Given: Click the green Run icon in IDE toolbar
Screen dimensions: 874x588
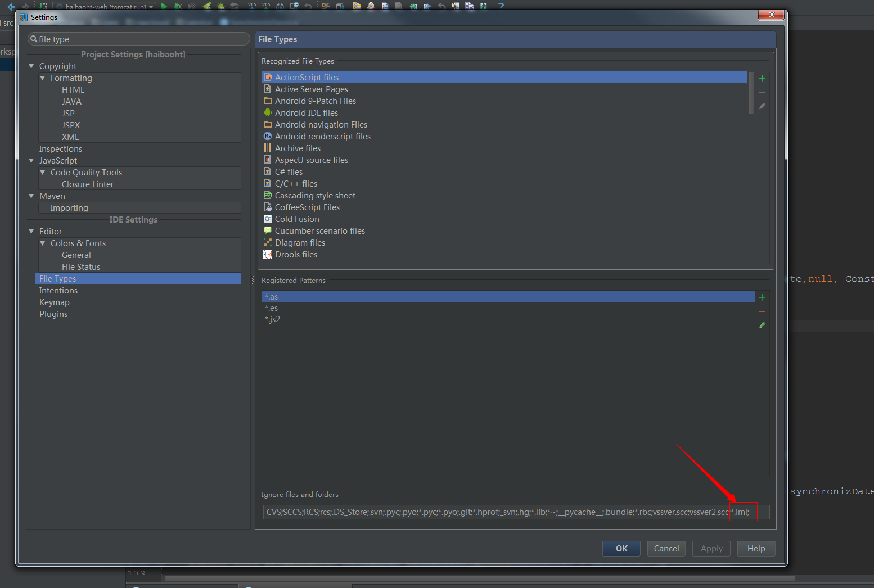Looking at the screenshot, I should point(164,6).
